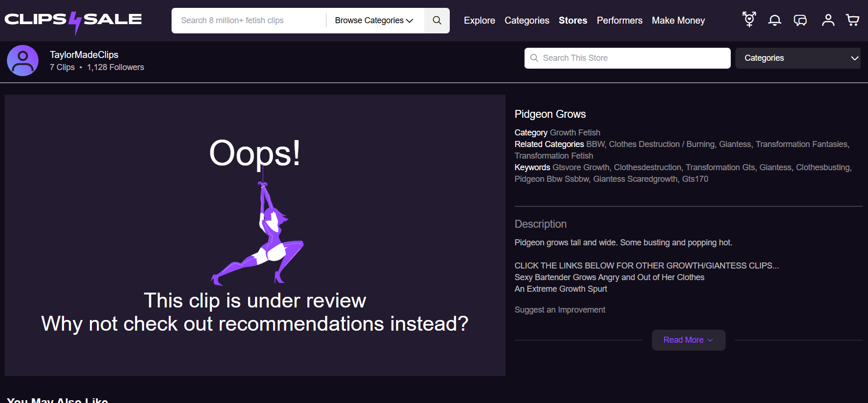Open the store Categories dropdown
868x403 pixels.
(798, 58)
